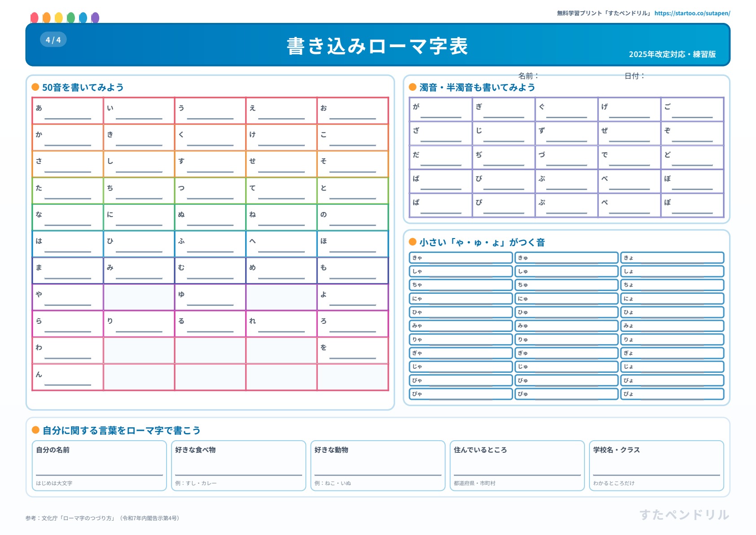
Task: Select the ど answer cell
Action: pos(692,157)
